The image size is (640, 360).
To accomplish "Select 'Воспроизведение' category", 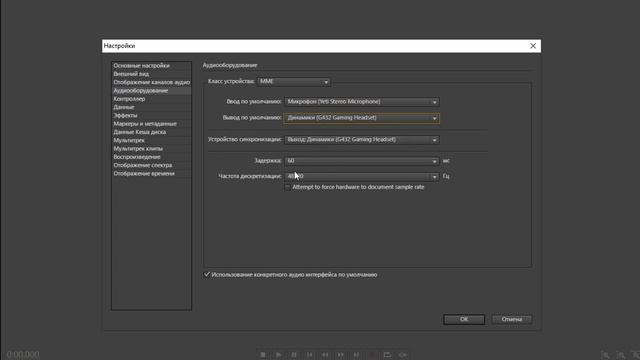I will pos(151,157).
